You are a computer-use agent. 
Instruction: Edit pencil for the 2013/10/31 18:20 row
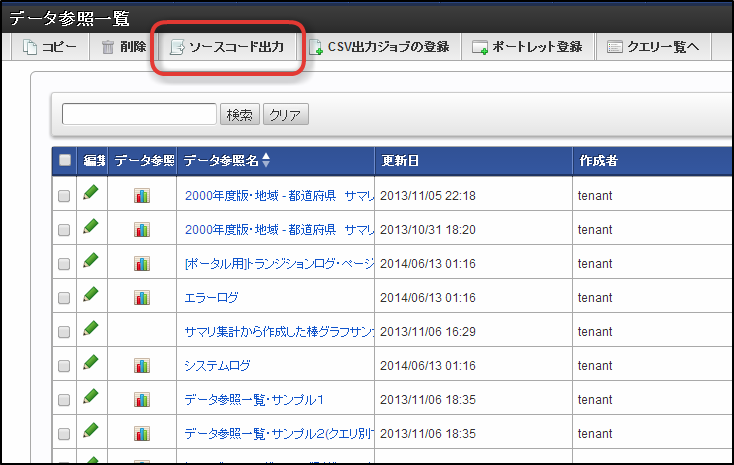tap(91, 227)
